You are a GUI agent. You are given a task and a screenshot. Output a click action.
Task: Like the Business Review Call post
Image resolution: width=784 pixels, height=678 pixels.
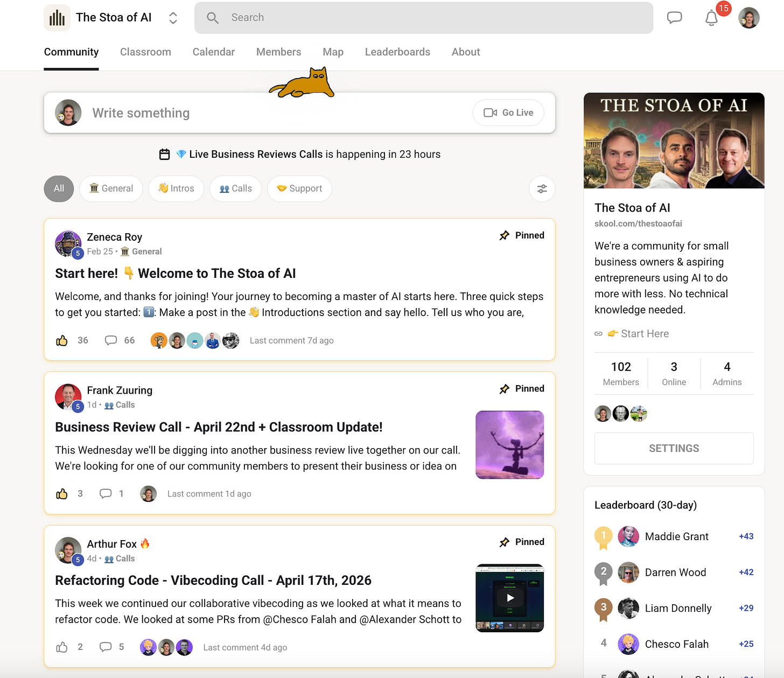pos(62,494)
